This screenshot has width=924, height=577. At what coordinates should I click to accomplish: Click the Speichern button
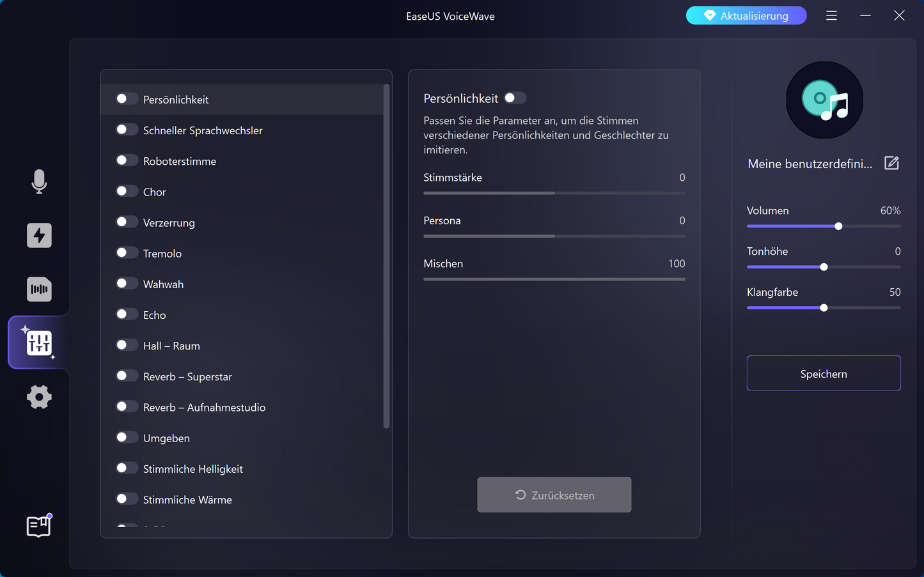coord(824,373)
